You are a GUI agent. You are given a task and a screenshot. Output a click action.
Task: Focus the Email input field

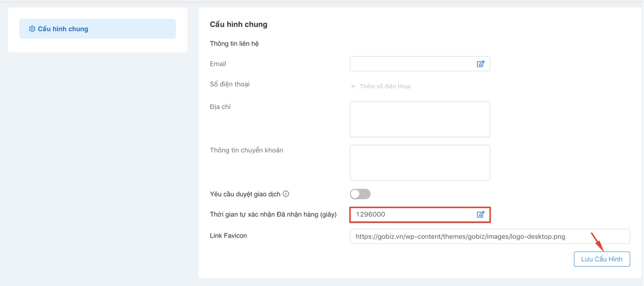412,64
